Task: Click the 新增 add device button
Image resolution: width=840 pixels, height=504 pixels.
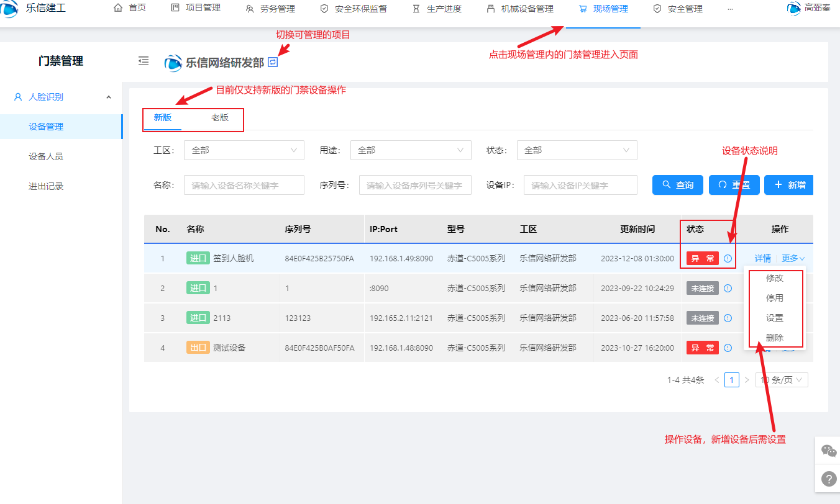Action: click(x=789, y=185)
